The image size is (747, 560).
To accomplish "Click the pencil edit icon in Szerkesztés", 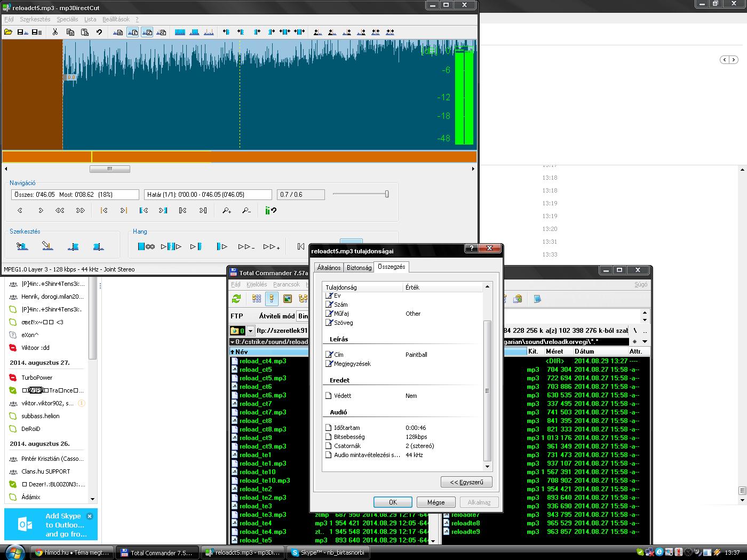I will pyautogui.click(x=47, y=246).
